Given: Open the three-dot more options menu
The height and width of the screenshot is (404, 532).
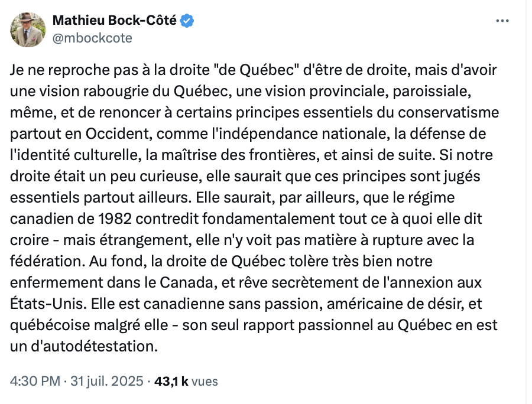Looking at the screenshot, I should point(502,21).
